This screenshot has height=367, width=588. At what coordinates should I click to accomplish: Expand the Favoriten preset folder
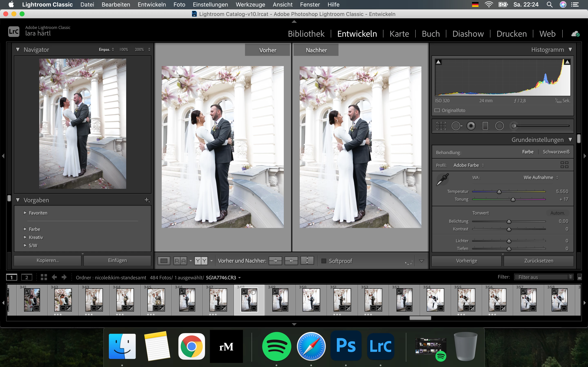tap(25, 213)
